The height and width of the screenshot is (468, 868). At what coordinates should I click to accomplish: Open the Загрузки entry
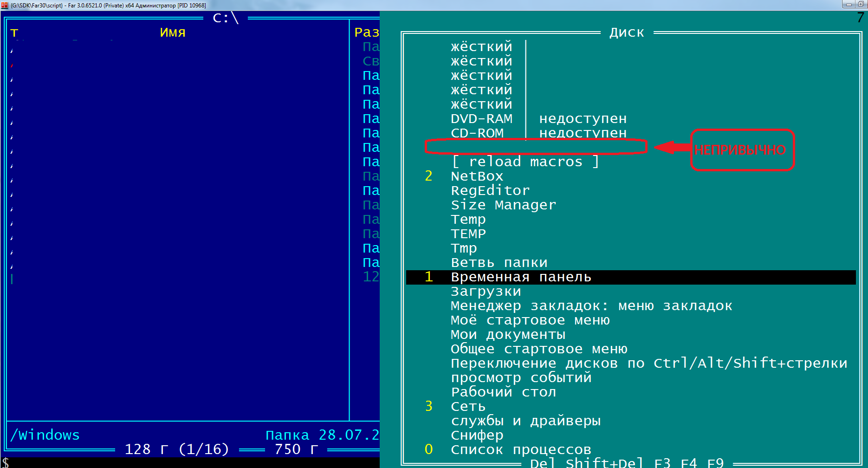(486, 292)
